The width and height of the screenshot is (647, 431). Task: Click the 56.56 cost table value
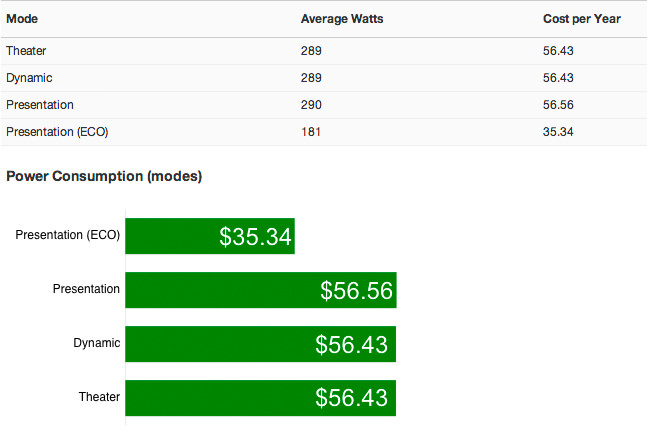click(558, 104)
